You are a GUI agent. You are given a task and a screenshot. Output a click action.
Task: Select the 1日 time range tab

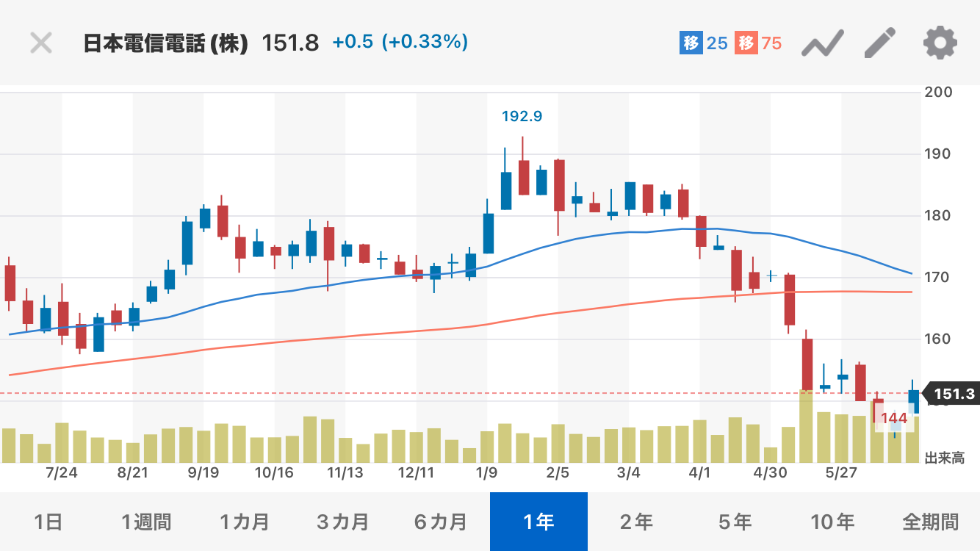coord(48,522)
